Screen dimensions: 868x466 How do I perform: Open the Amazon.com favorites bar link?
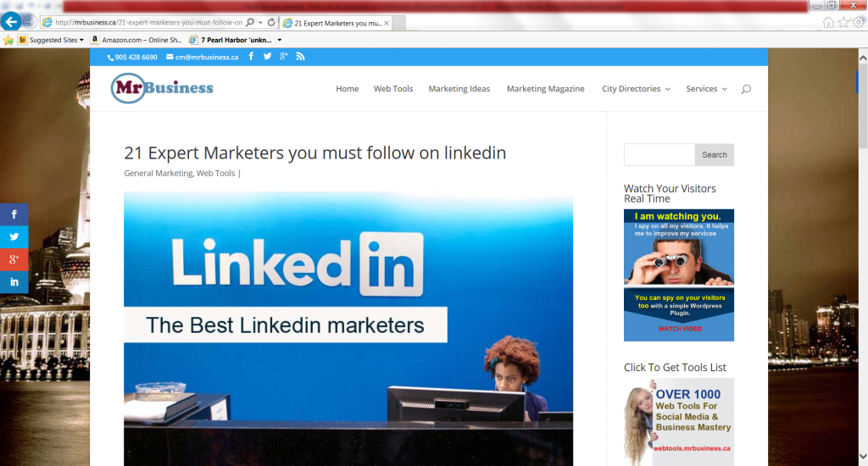click(x=136, y=40)
